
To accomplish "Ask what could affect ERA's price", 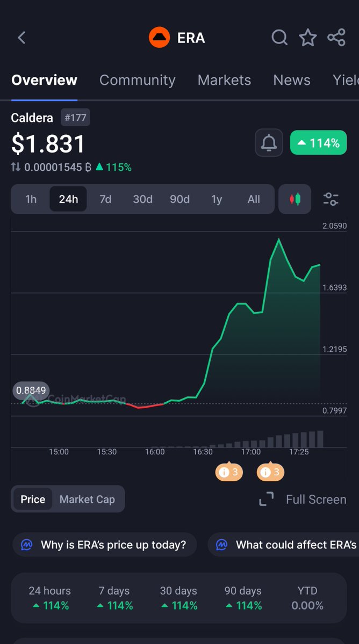I will pyautogui.click(x=283, y=545).
